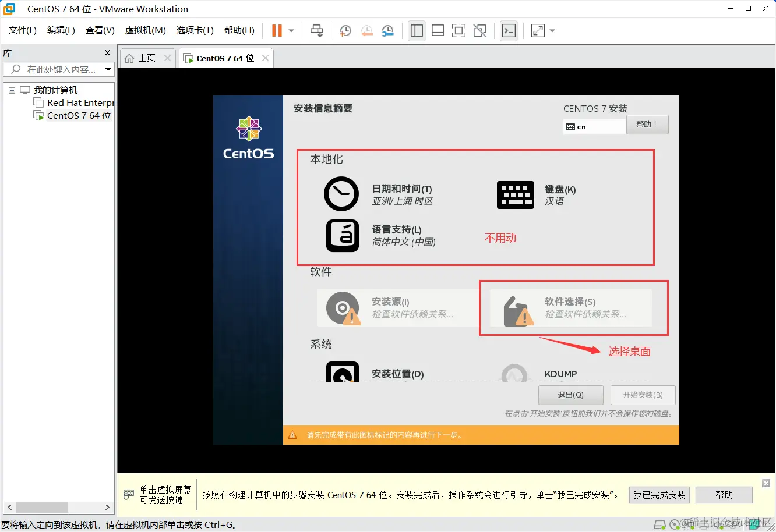Revert the VM to its previous snapshot

tap(366, 31)
